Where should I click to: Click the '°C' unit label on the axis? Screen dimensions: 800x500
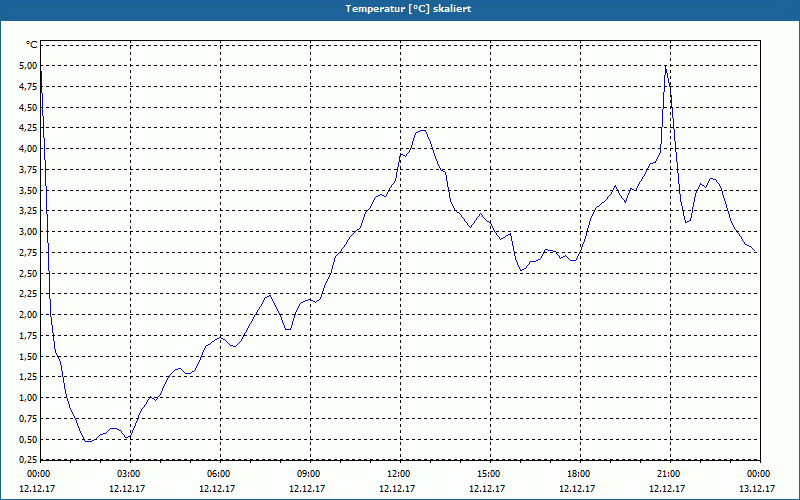pos(32,45)
